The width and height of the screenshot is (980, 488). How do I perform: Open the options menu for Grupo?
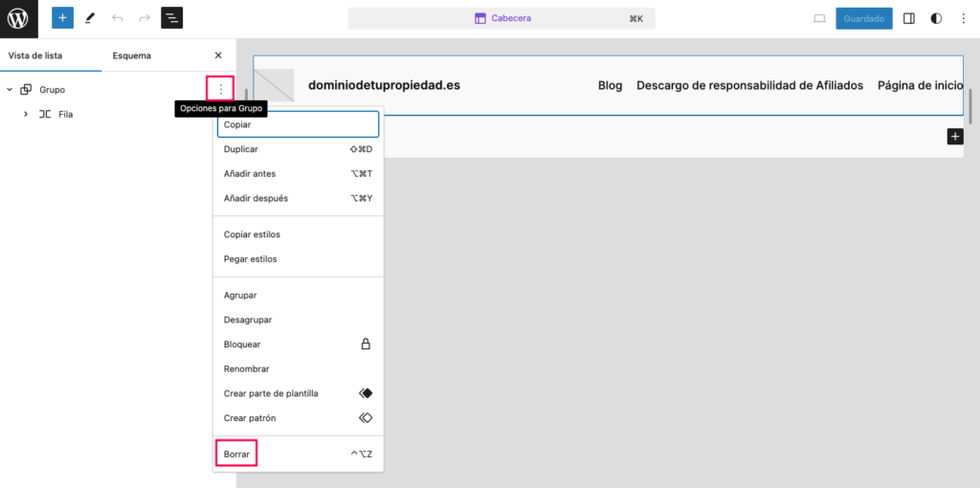click(220, 89)
